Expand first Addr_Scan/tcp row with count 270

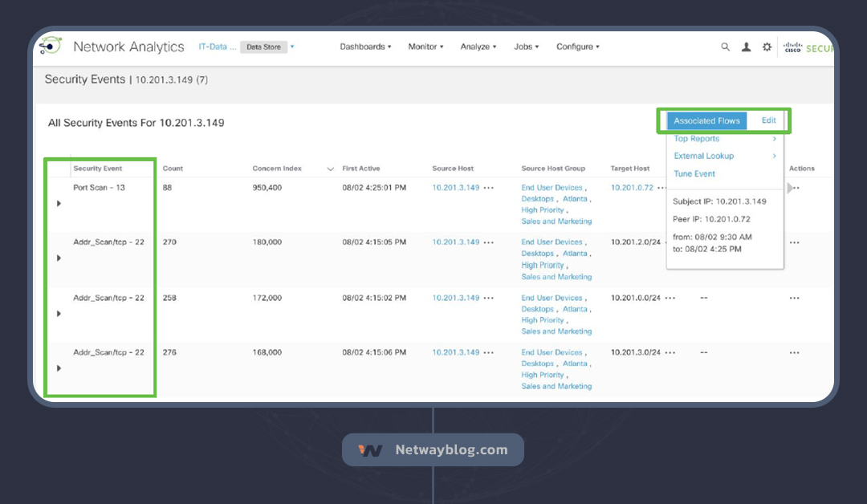click(x=59, y=258)
